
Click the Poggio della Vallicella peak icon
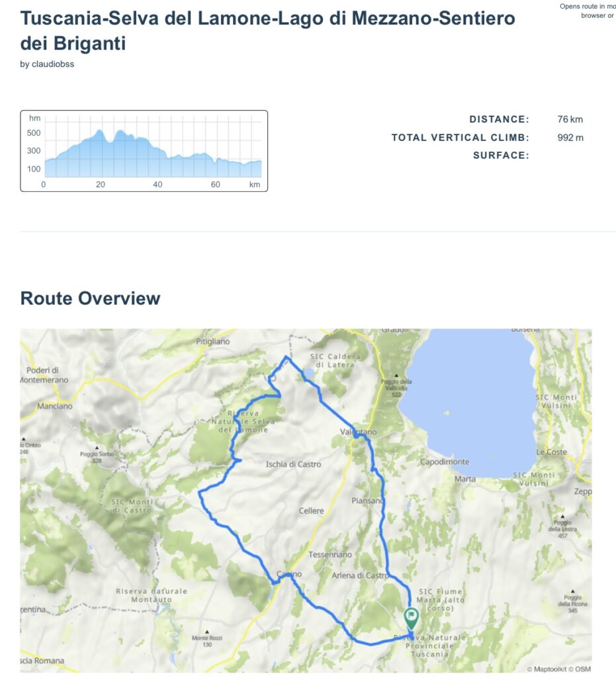[396, 373]
